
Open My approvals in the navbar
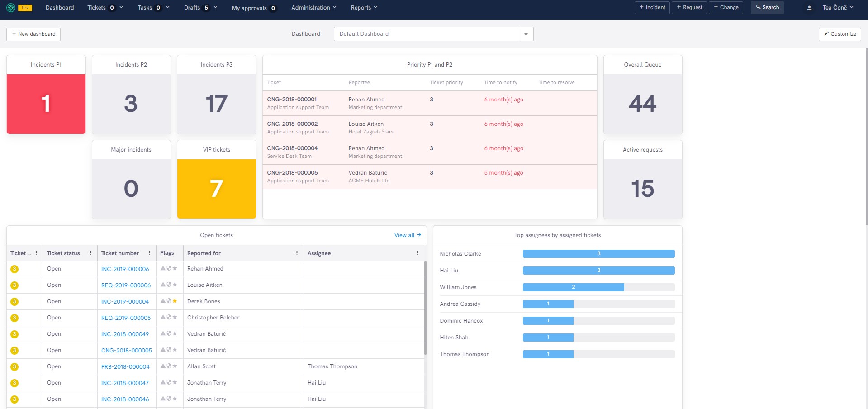click(x=254, y=8)
